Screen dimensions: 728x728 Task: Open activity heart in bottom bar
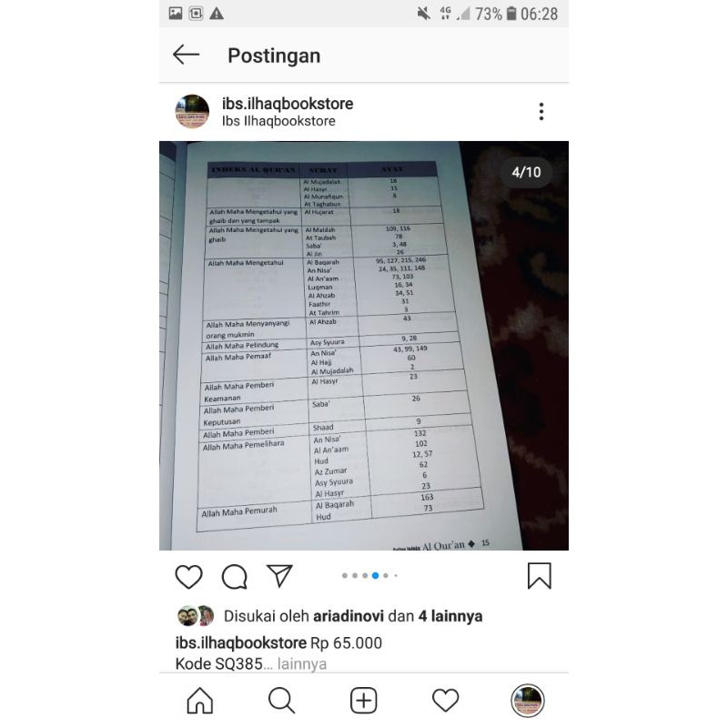(x=445, y=700)
